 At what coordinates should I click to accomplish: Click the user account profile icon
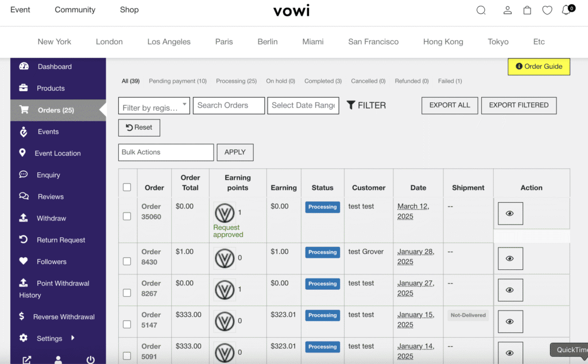click(x=508, y=10)
